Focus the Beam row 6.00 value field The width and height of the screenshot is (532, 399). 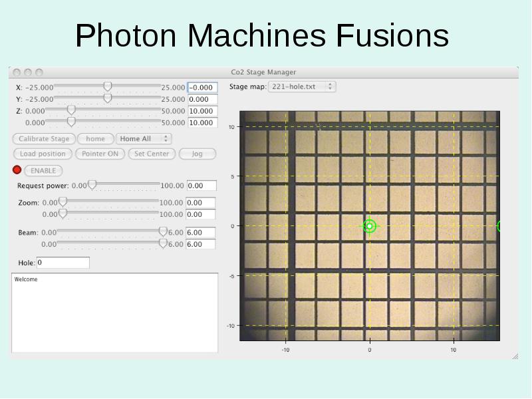coord(201,232)
